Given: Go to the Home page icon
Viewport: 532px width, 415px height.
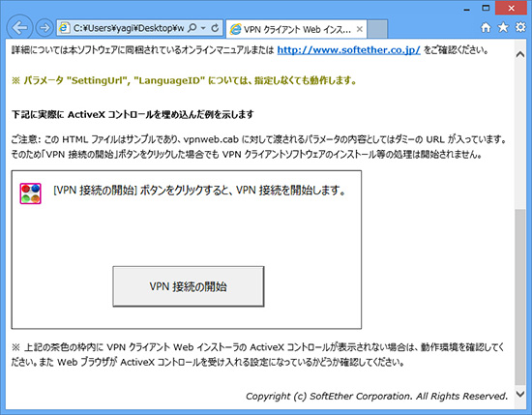Looking at the screenshot, I should (x=486, y=27).
